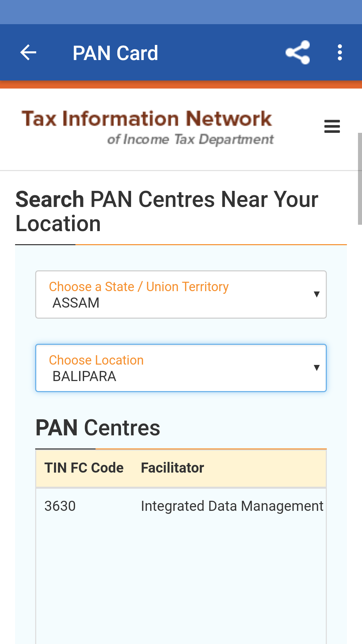Tap the 'Choose a State / Union Territory' label
The image size is (362, 644).
[139, 287]
